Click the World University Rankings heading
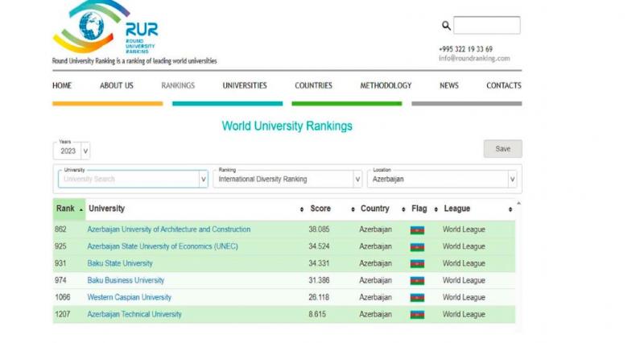The width and height of the screenshot is (644, 343). click(x=287, y=126)
